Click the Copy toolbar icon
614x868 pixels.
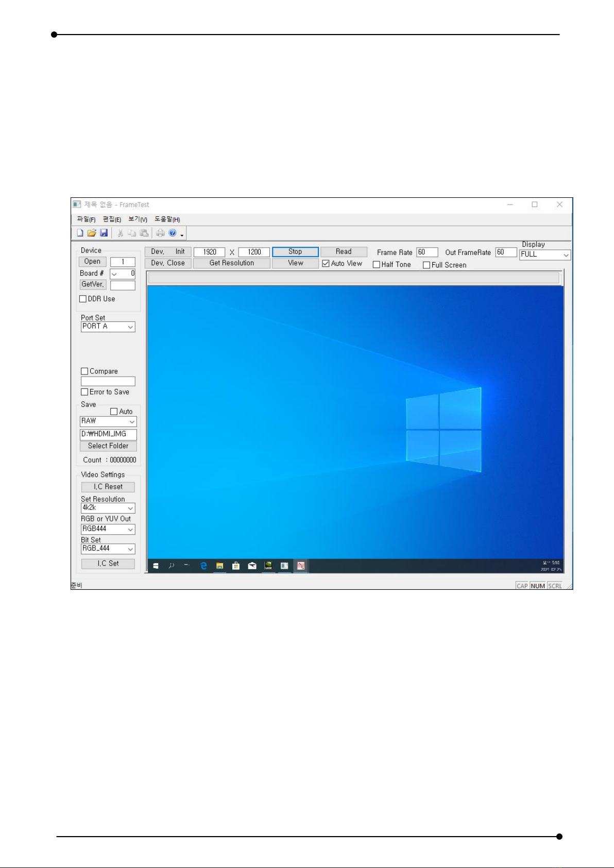pyautogui.click(x=132, y=233)
